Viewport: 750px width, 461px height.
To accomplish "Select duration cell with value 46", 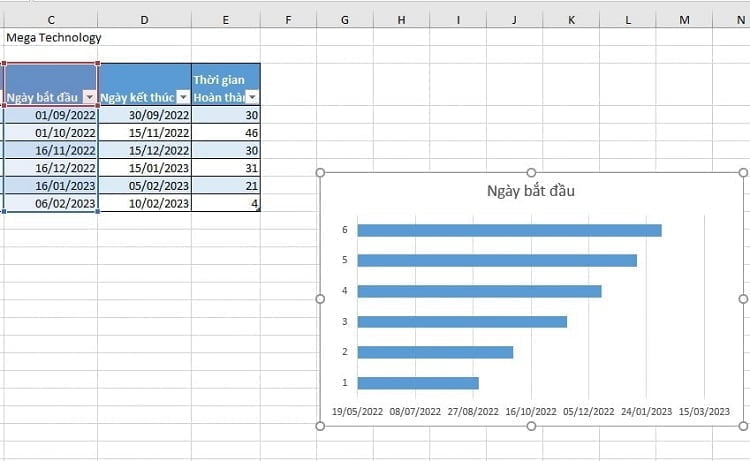I will click(226, 132).
